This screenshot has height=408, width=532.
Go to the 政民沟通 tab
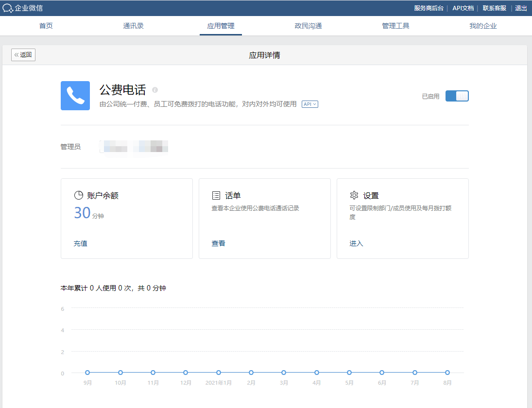pyautogui.click(x=308, y=26)
